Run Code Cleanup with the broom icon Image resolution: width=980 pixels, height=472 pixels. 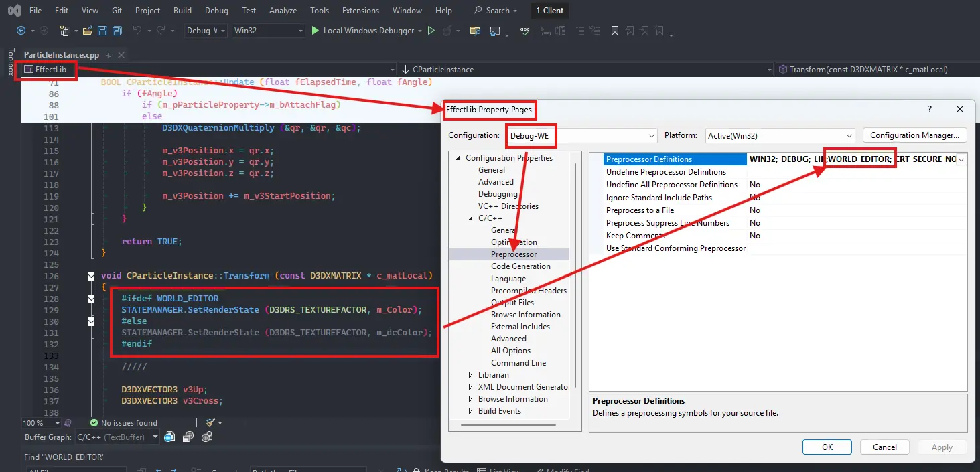212,423
